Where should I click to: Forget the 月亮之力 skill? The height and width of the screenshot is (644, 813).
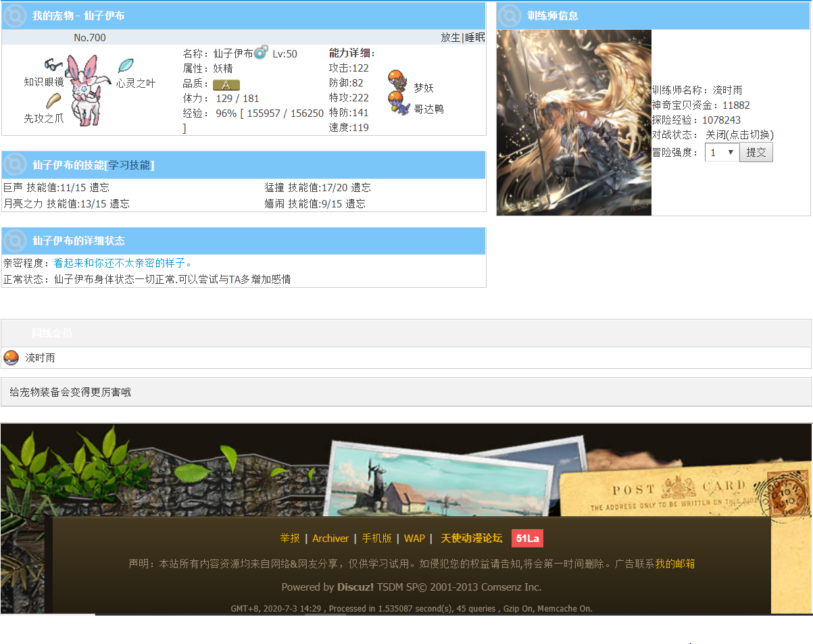coord(120,204)
